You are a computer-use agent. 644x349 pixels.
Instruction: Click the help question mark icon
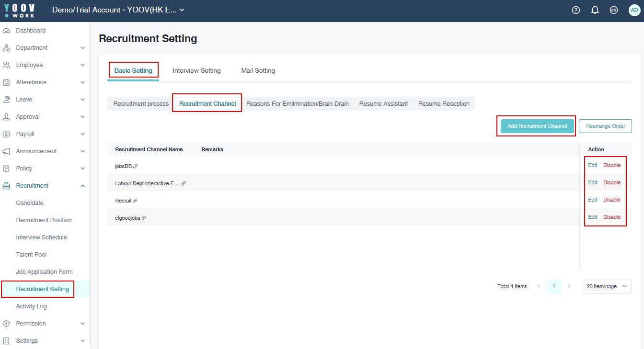pyautogui.click(x=576, y=10)
